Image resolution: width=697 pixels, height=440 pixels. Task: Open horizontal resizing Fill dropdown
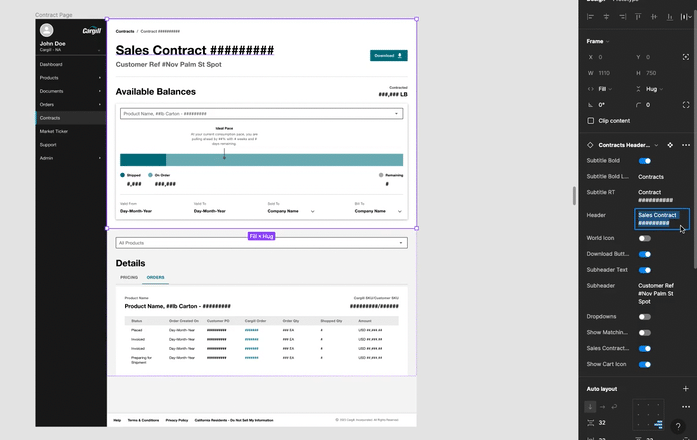605,89
